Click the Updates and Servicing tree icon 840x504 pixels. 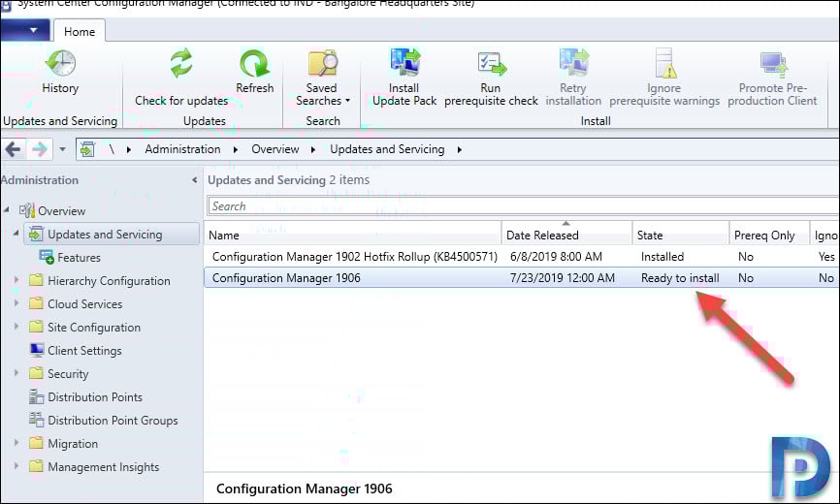click(36, 234)
